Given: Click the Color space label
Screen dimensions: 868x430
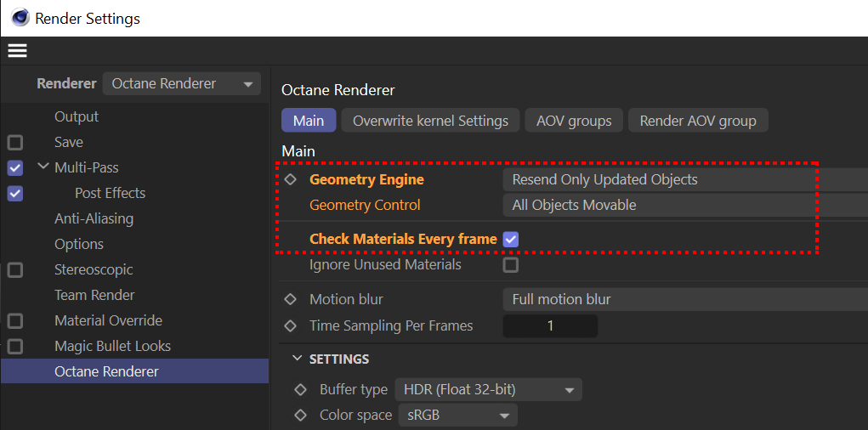Looking at the screenshot, I should pyautogui.click(x=356, y=415).
